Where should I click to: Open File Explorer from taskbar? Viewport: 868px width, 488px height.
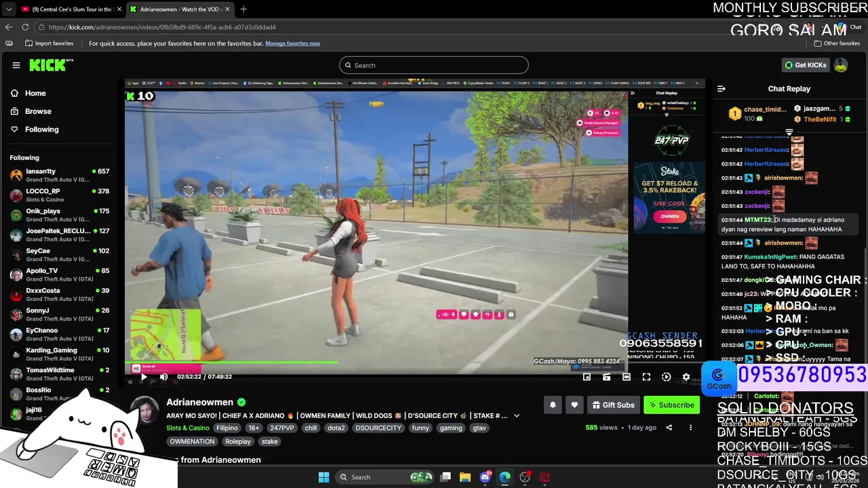coord(465,477)
